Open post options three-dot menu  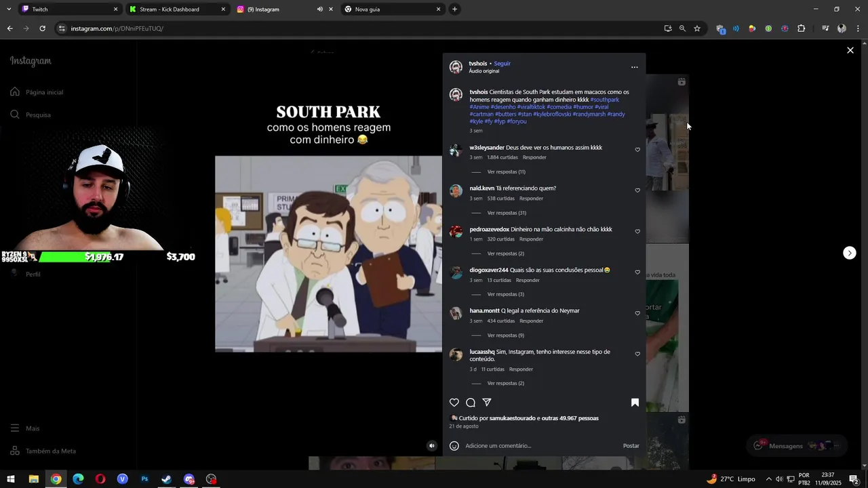[x=635, y=67]
